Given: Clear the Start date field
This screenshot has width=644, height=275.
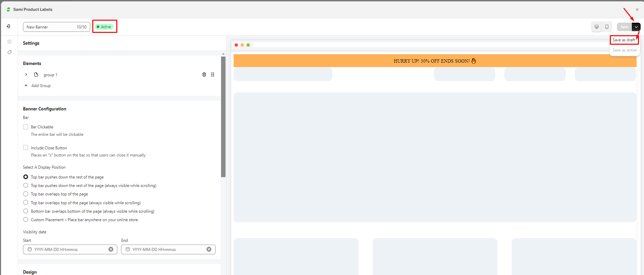Looking at the screenshot, I should pyautogui.click(x=111, y=249).
